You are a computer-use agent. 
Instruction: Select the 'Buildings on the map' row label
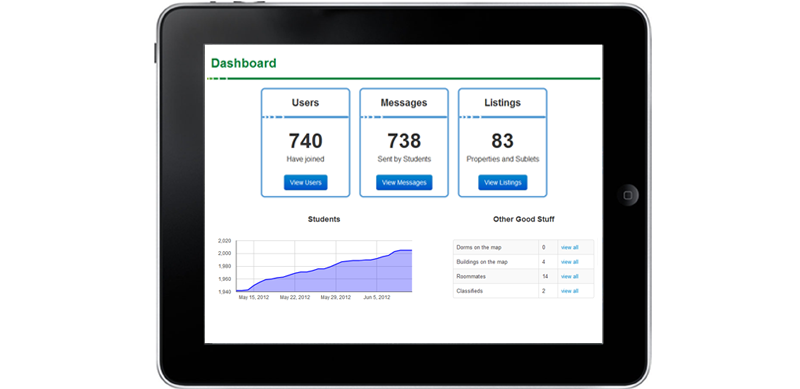[482, 262]
